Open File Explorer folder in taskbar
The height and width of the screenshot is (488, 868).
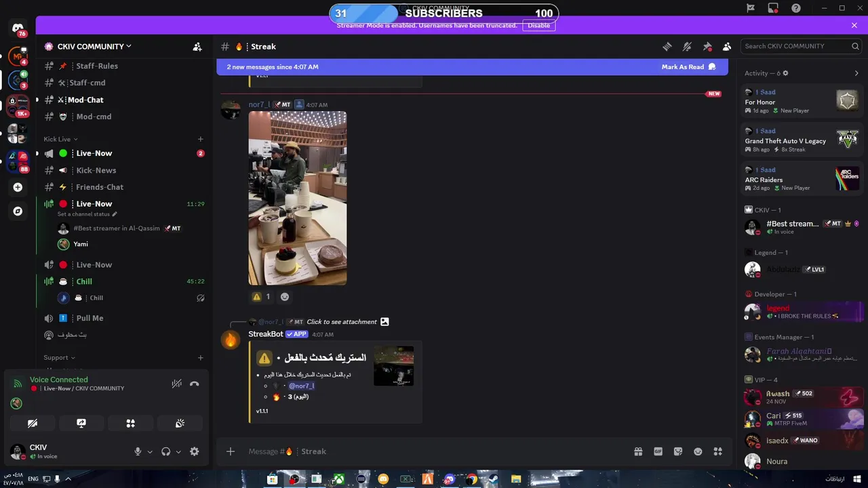[516, 479]
